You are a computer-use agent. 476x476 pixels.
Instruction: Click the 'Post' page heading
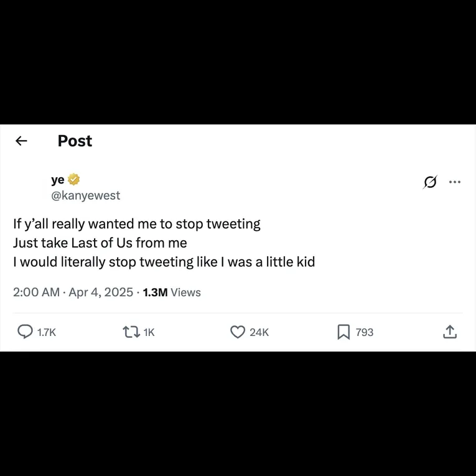point(75,141)
